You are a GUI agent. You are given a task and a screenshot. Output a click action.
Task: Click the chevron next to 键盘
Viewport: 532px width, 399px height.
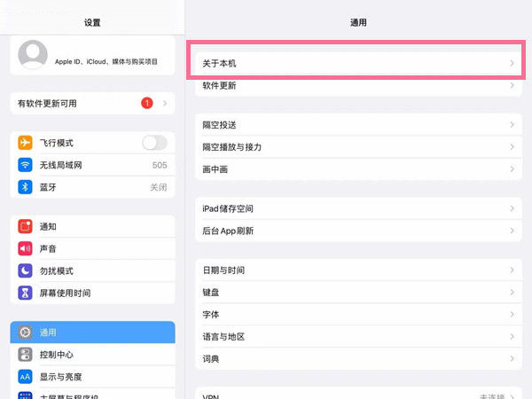(x=512, y=293)
